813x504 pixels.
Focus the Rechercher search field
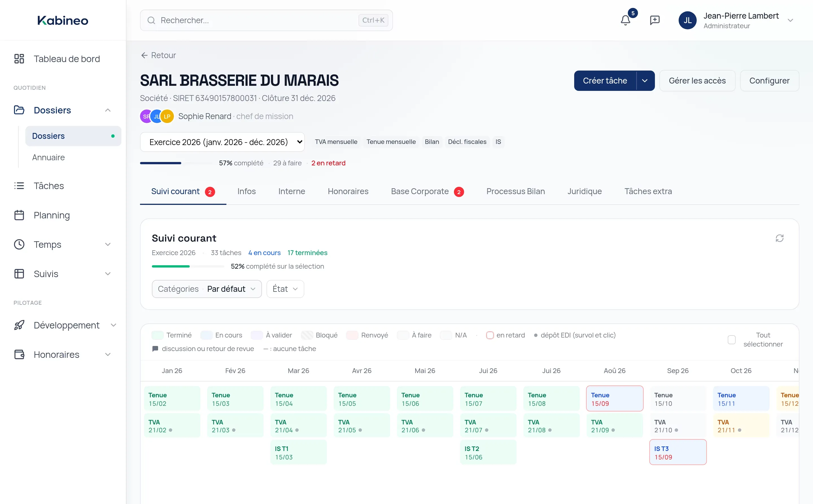click(x=266, y=20)
